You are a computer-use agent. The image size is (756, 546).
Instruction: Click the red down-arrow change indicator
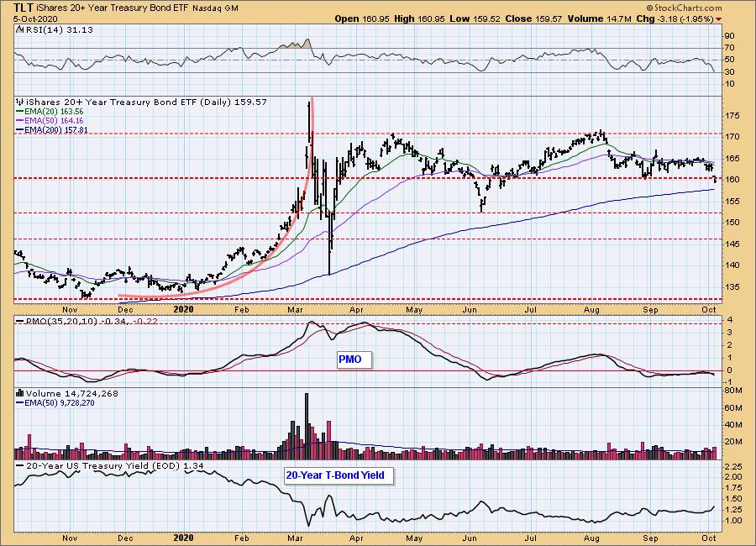[719, 19]
